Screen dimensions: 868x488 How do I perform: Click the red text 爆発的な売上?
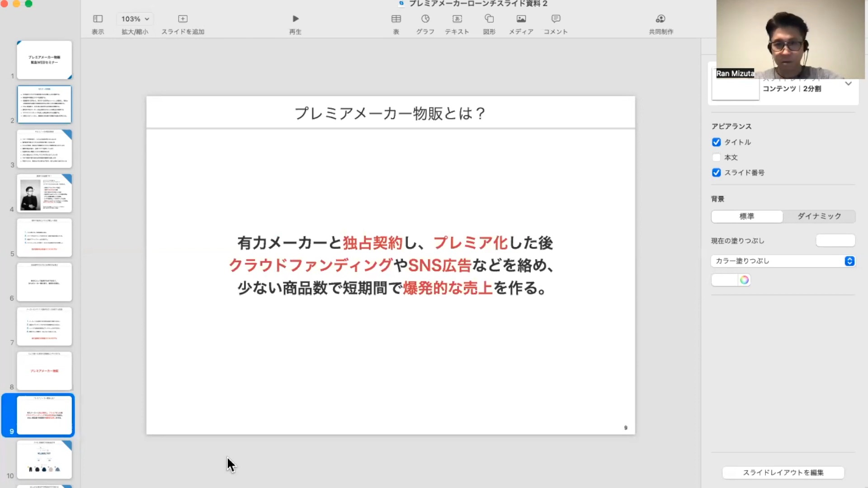pyautogui.click(x=448, y=288)
